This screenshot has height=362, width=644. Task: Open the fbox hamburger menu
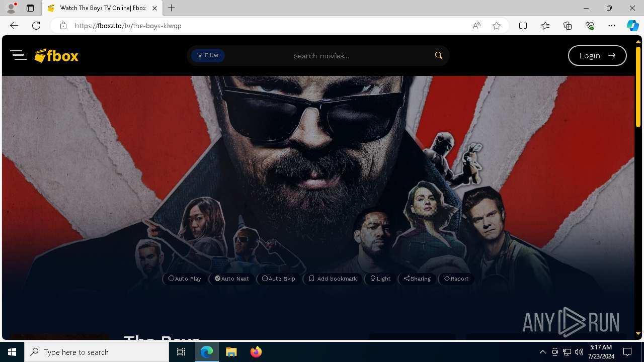[18, 55]
